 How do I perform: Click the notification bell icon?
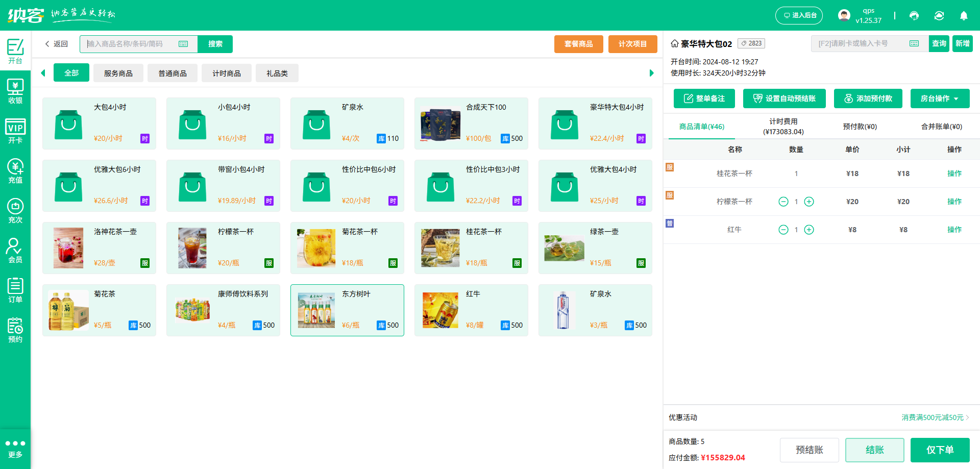pos(964,16)
